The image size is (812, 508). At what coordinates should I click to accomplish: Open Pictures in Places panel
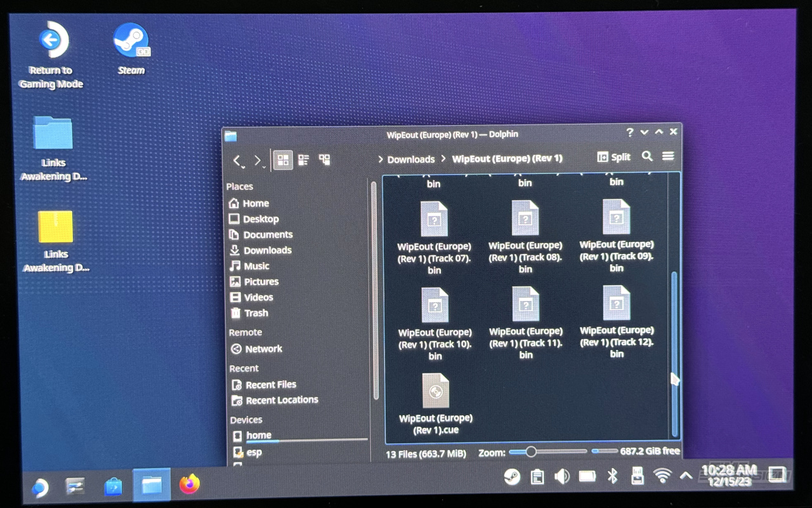pyautogui.click(x=254, y=282)
